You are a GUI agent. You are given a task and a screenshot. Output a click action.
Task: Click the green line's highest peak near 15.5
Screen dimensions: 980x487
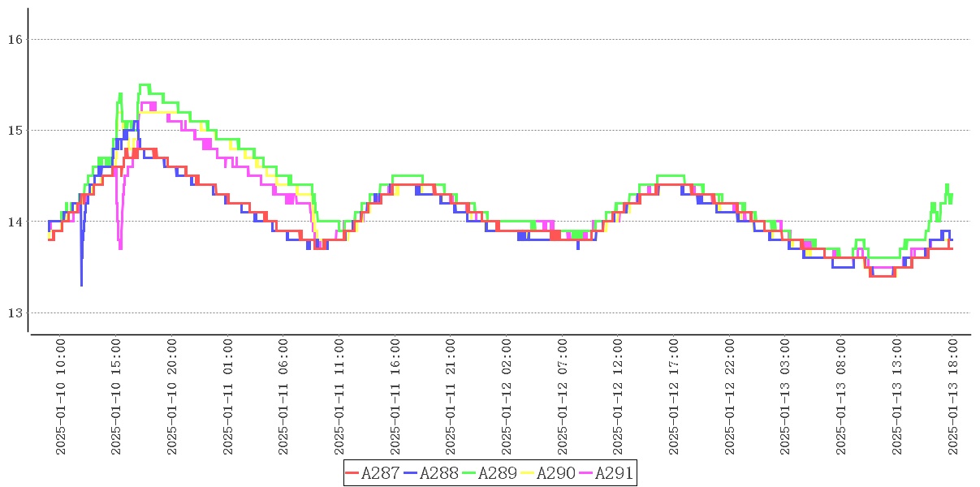pyautogui.click(x=144, y=84)
